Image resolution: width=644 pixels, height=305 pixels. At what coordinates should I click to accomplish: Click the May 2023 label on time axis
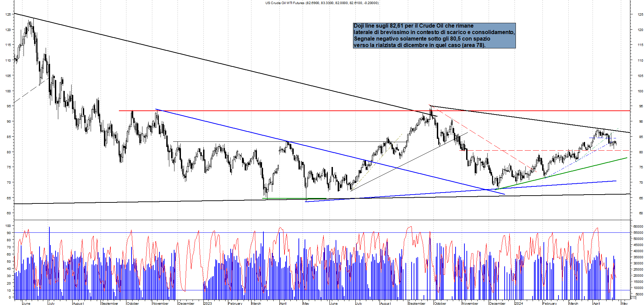click(x=306, y=303)
